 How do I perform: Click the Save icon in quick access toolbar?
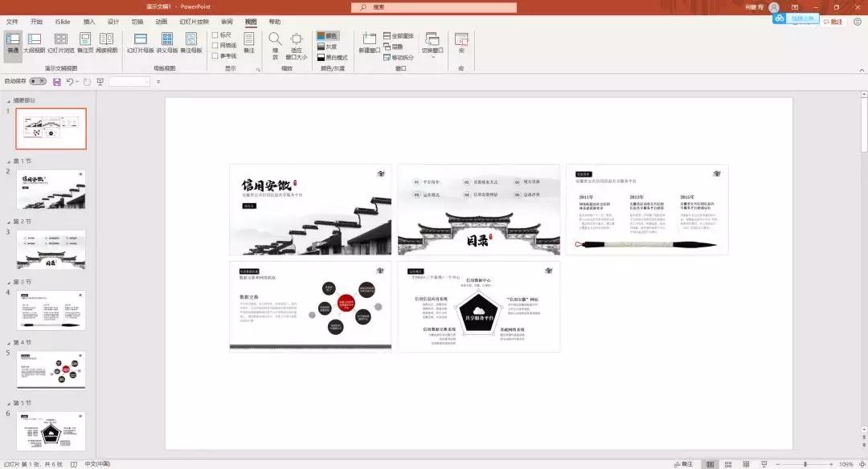pyautogui.click(x=56, y=82)
